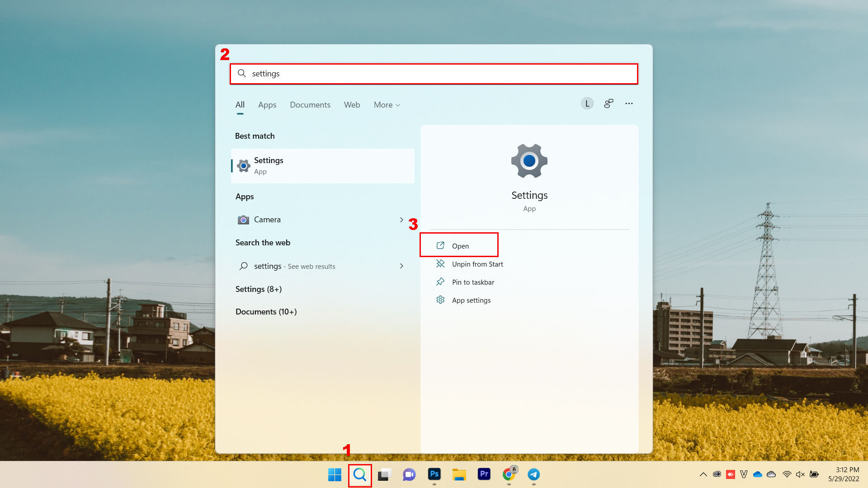Select the Apps filter tab
This screenshot has width=868, height=488.
pos(266,104)
